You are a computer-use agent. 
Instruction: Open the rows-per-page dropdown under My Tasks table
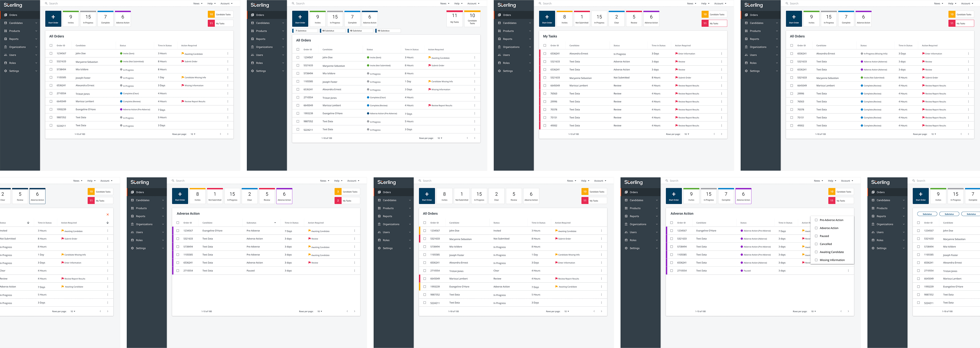click(x=687, y=134)
